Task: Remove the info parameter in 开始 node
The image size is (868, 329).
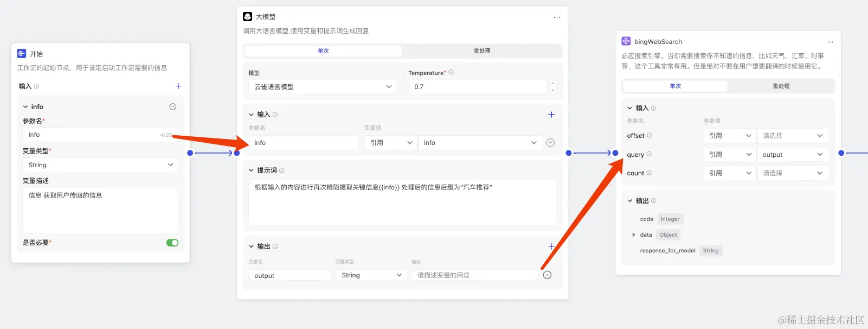Action: [x=173, y=107]
